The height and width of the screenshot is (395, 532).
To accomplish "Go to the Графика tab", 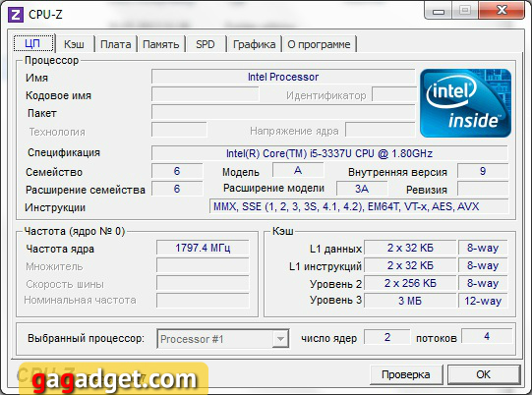I will pyautogui.click(x=254, y=44).
